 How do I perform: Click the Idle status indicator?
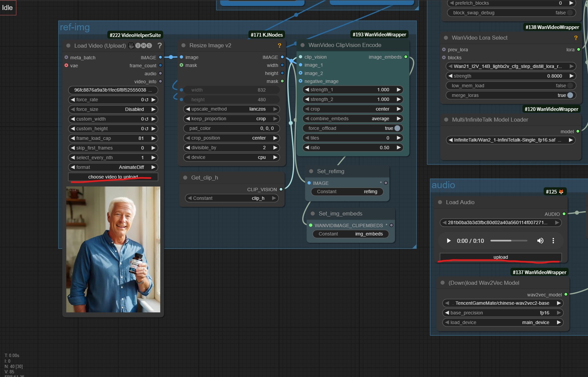(7, 7)
